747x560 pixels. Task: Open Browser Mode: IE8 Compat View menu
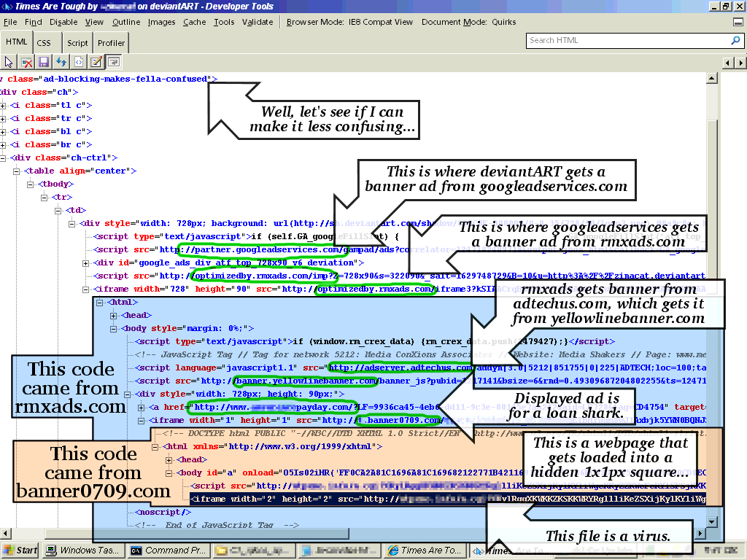[x=349, y=22]
